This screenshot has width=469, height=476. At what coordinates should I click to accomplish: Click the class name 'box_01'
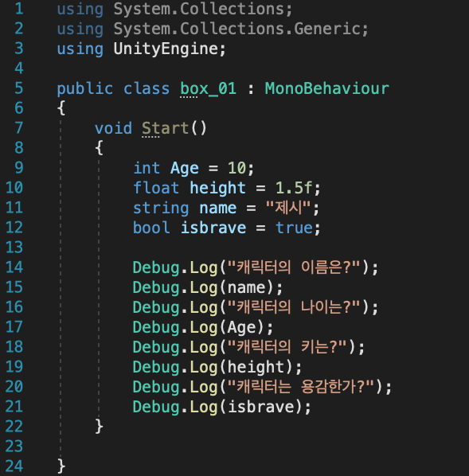(209, 88)
